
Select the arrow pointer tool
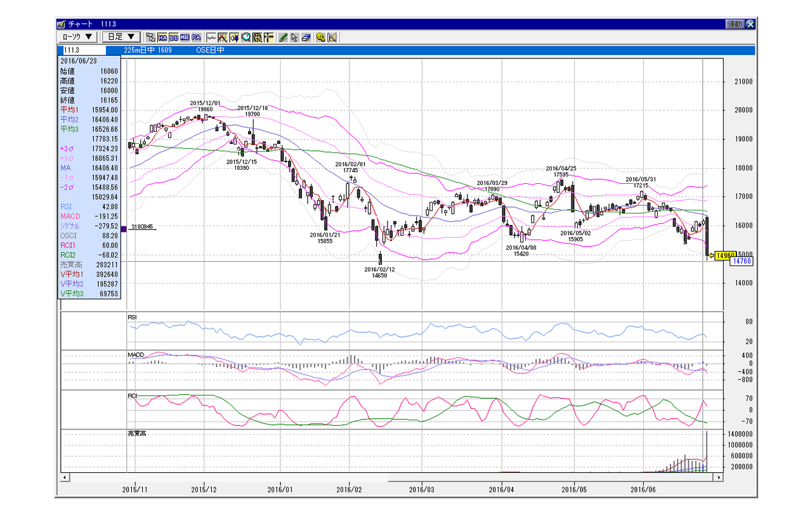tap(294, 37)
